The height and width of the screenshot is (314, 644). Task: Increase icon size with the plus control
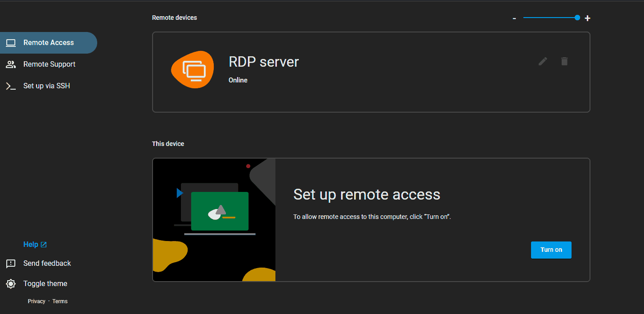tap(587, 18)
